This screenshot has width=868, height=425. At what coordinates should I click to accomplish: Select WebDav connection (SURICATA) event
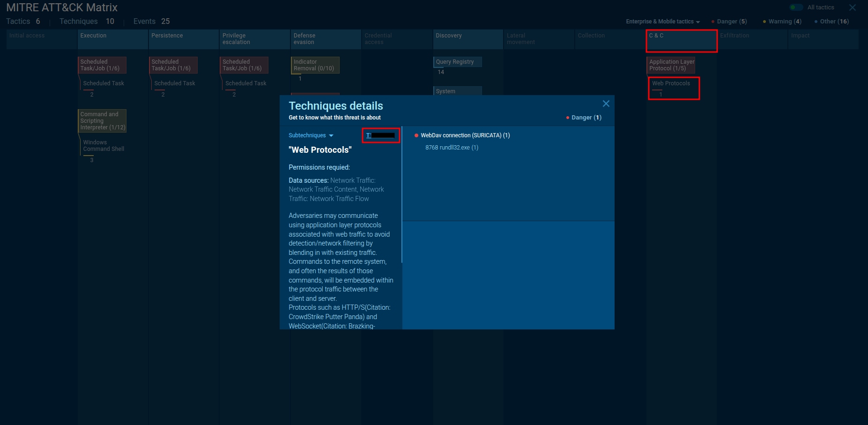tap(465, 135)
